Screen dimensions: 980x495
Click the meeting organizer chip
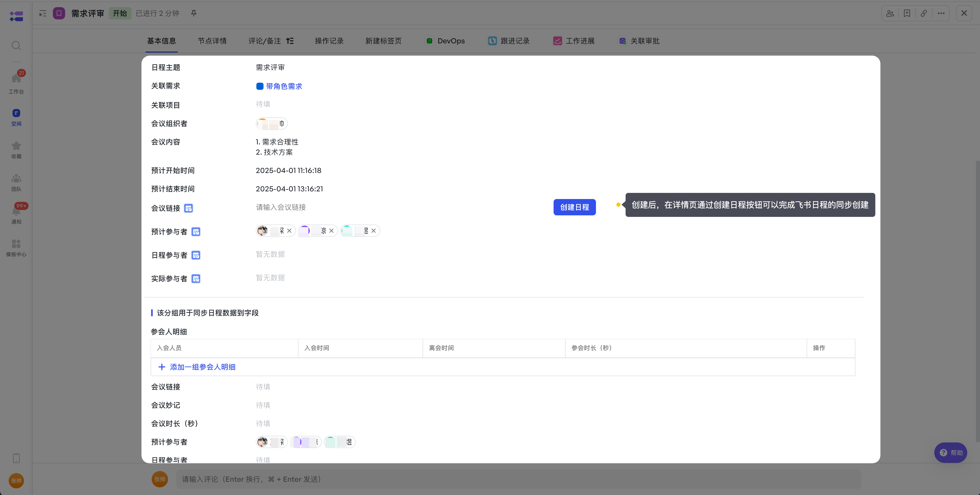pos(272,123)
